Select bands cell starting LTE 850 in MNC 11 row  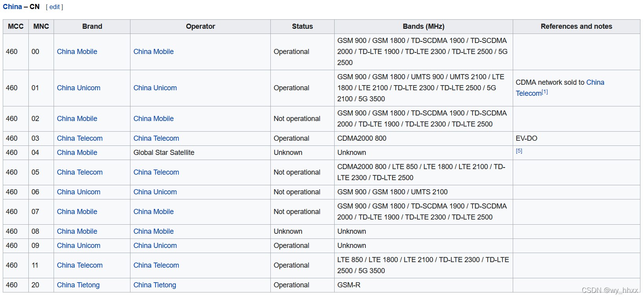(423, 265)
